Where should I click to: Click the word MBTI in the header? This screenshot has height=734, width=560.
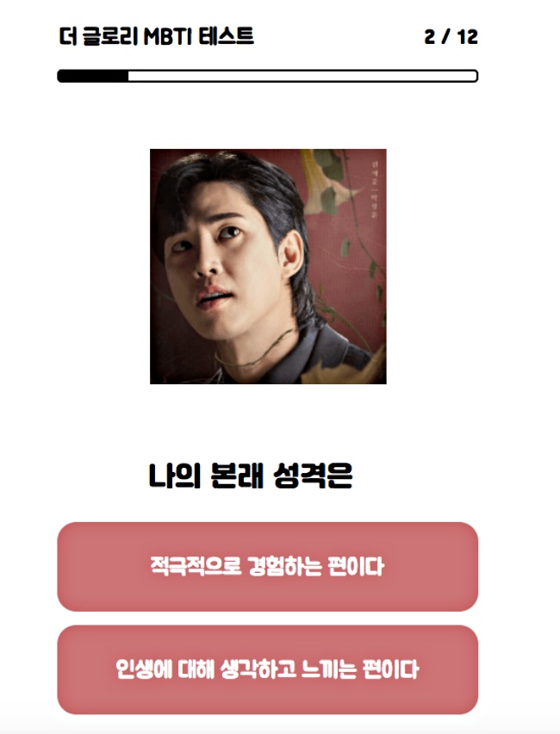click(168, 36)
